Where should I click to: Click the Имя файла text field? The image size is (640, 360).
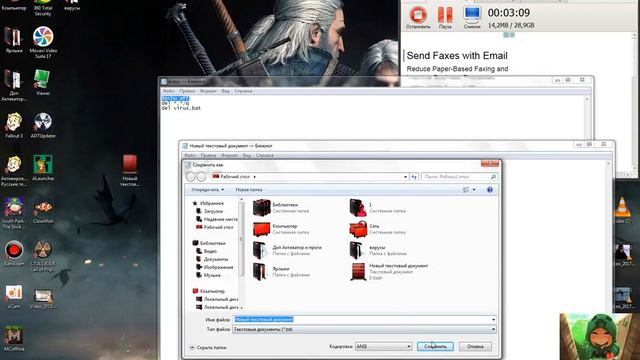click(x=361, y=320)
